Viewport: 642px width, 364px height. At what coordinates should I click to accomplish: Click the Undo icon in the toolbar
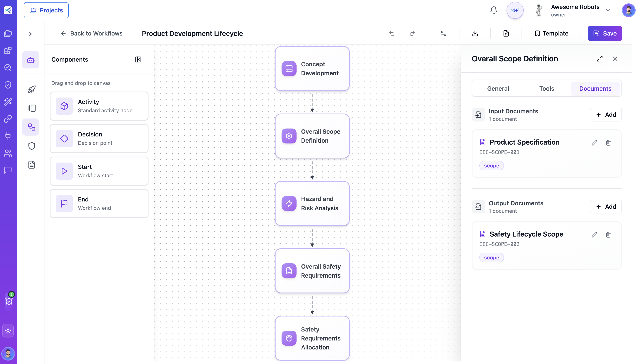392,33
